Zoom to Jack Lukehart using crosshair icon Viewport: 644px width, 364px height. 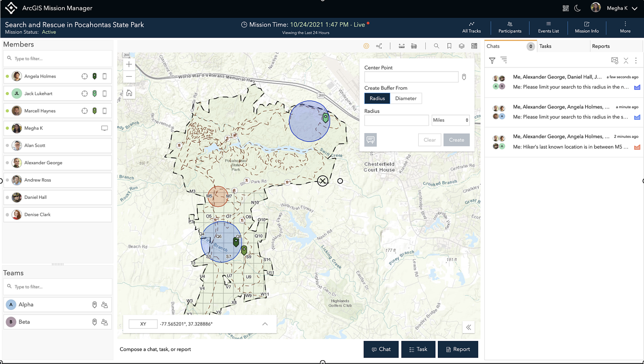(x=84, y=93)
